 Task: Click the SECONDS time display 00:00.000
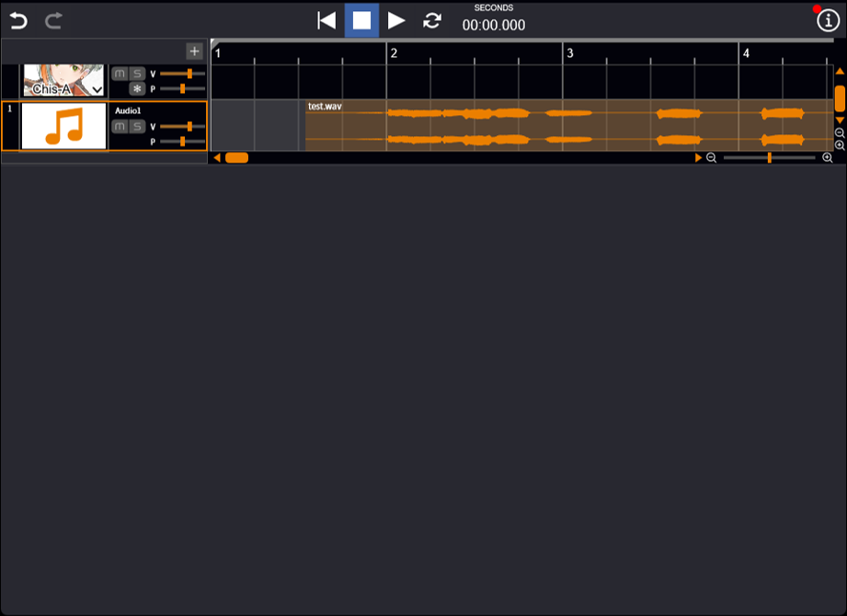(494, 25)
